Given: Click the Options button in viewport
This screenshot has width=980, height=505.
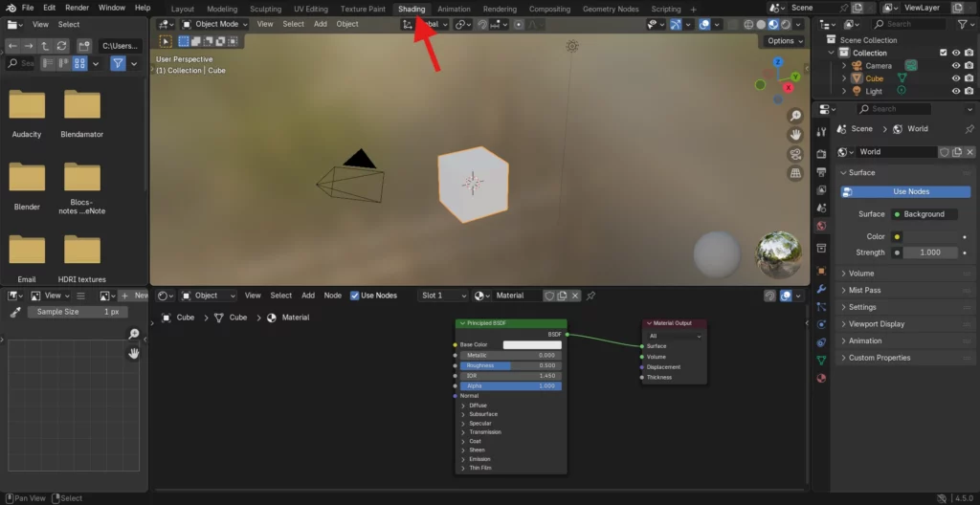Looking at the screenshot, I should point(784,41).
